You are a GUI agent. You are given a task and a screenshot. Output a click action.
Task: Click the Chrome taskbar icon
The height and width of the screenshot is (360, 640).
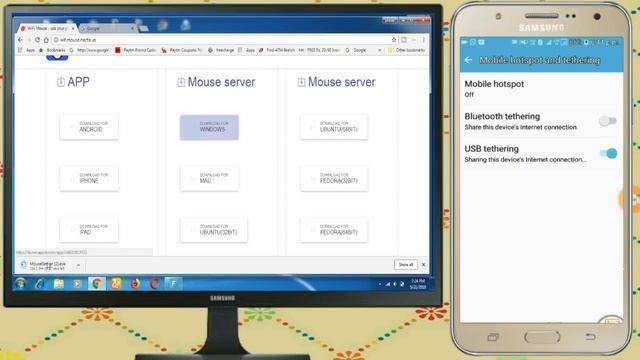97,283
